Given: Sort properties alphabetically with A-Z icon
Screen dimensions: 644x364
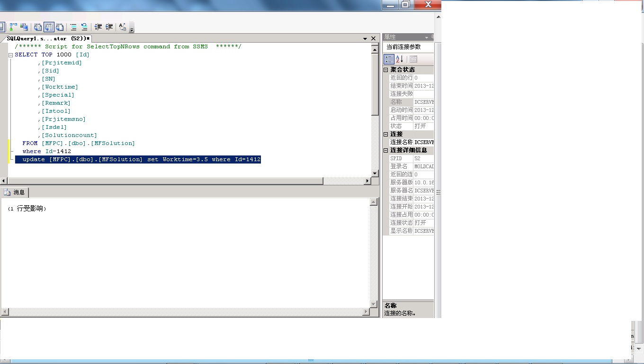Looking at the screenshot, I should [400, 59].
